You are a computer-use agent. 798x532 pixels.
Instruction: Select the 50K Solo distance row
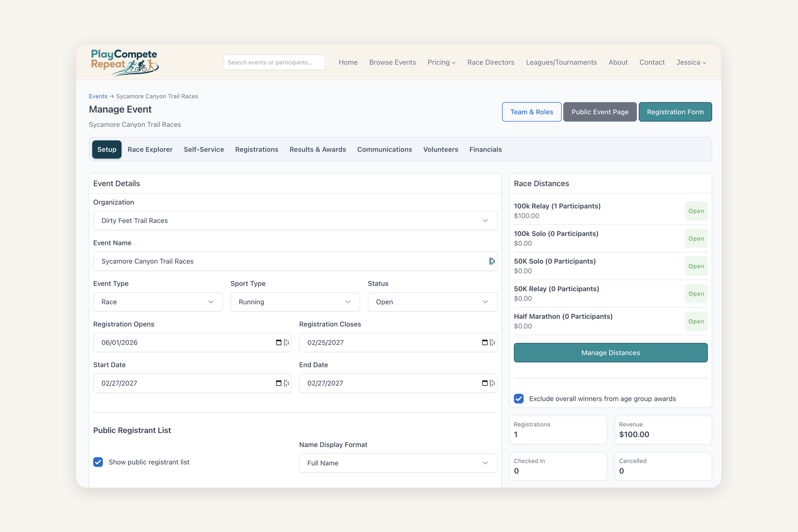tap(610, 266)
